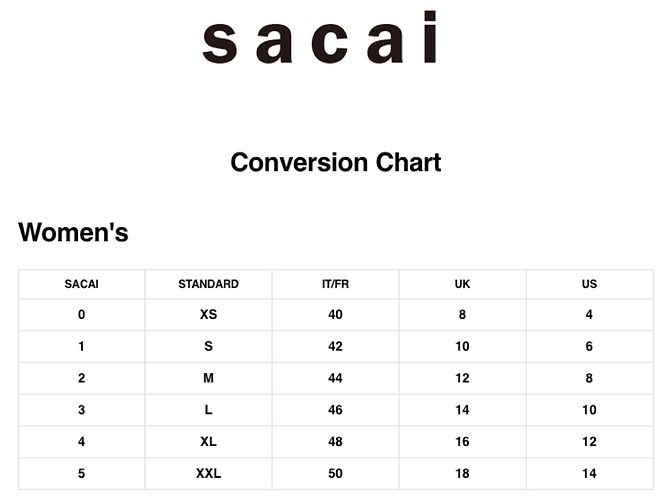Click the IT/FR 48 cell
The height and width of the screenshot is (500, 670).
[x=335, y=441]
